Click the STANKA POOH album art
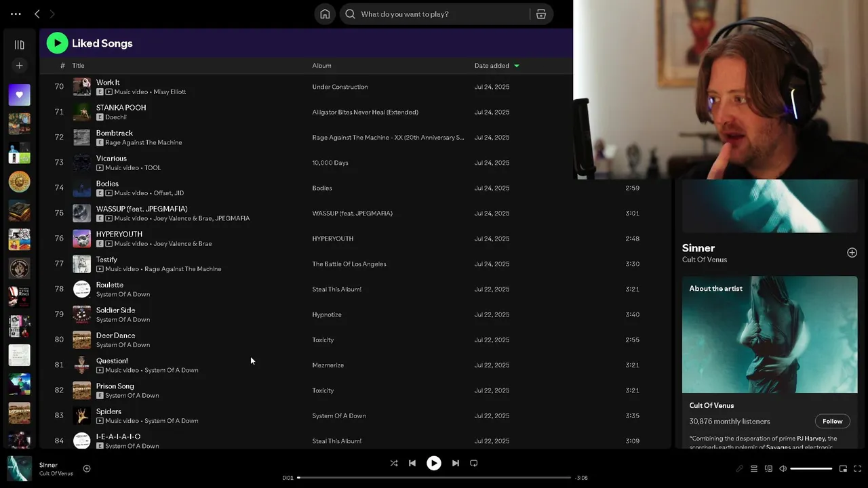The height and width of the screenshot is (488, 868). 81,112
